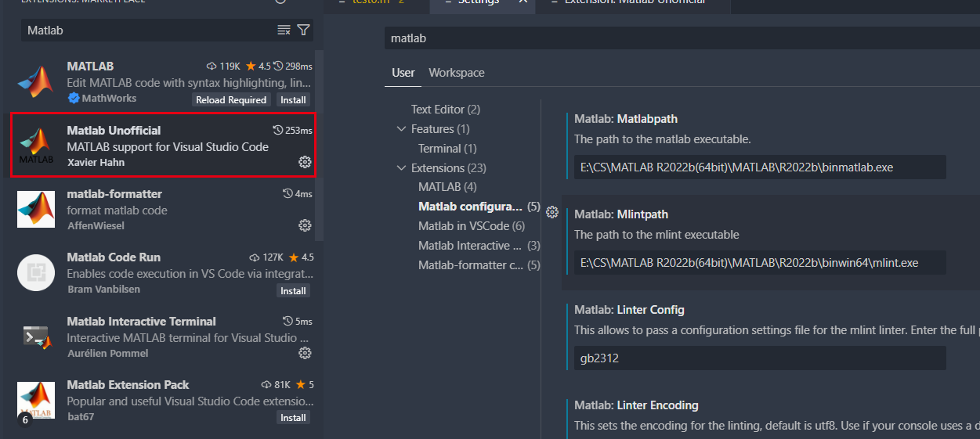Click the Matlab Extension Pack logo

[x=36, y=401]
